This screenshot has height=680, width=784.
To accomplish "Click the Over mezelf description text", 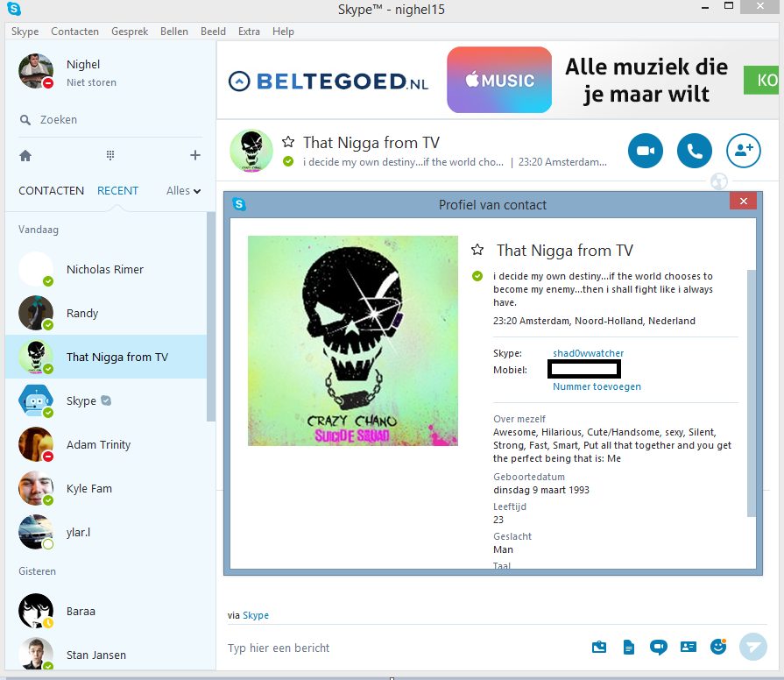I will [x=612, y=445].
